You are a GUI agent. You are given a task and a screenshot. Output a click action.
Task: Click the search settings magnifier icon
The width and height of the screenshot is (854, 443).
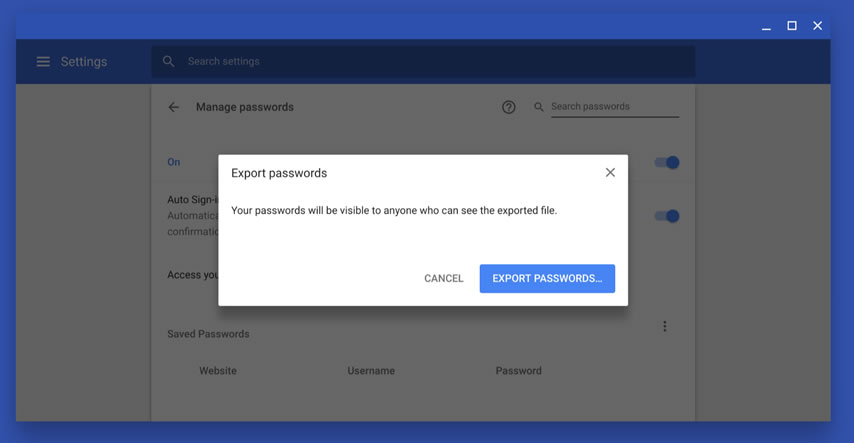pyautogui.click(x=169, y=62)
